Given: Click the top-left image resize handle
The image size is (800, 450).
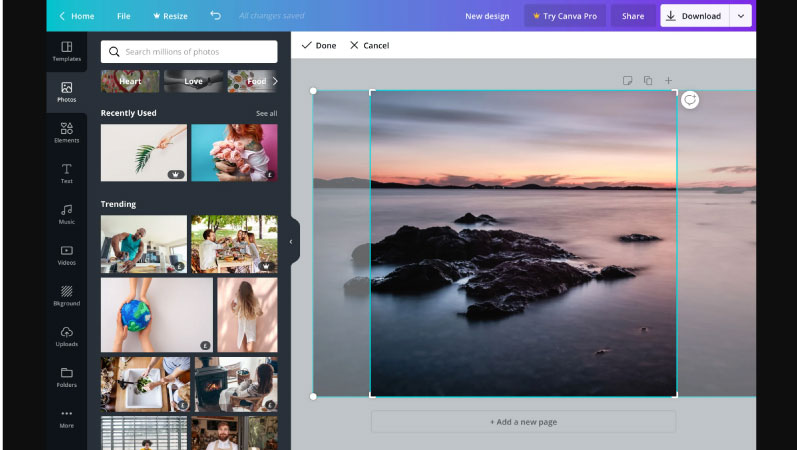Looking at the screenshot, I should point(313,91).
